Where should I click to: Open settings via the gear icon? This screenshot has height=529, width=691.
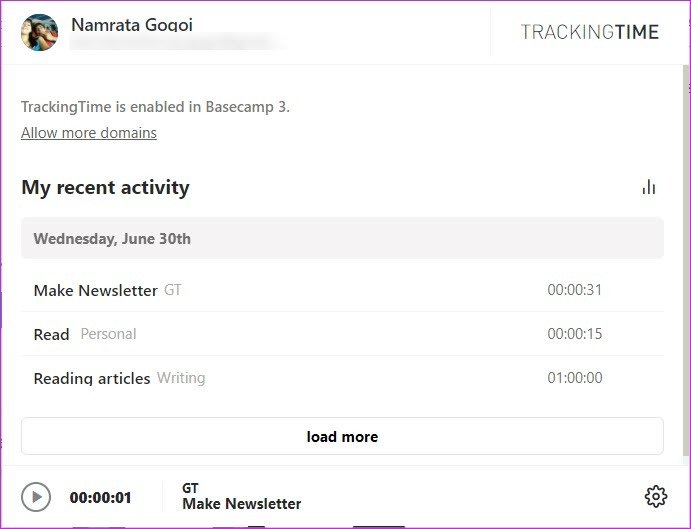tap(656, 497)
